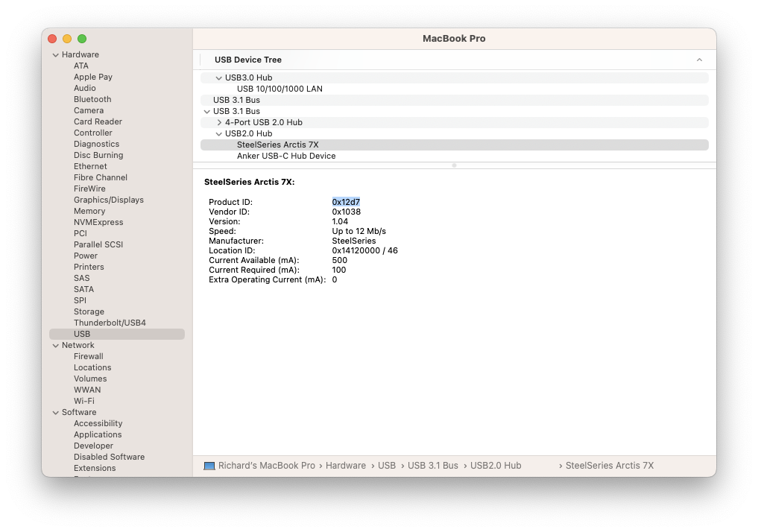Open Diagnostics in the sidebar
Screen dimensions: 758x532
(96, 144)
